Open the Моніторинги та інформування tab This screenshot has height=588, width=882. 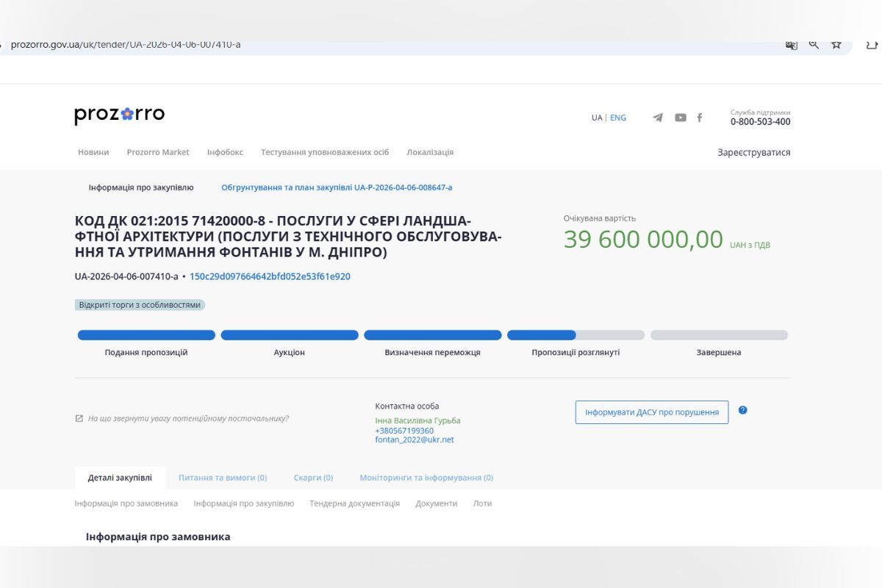tap(425, 477)
